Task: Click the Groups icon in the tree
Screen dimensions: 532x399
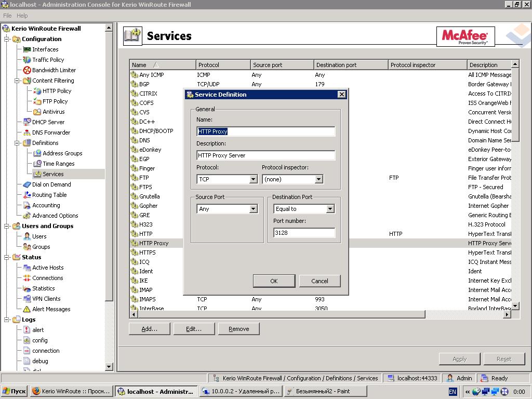Action: click(x=27, y=247)
